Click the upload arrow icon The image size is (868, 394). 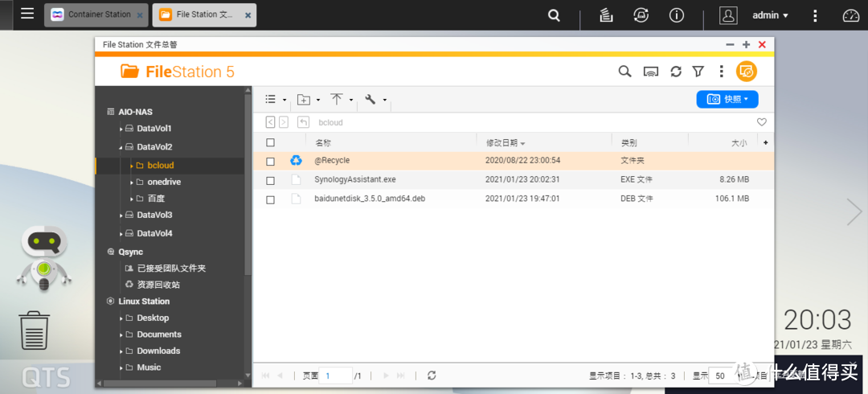coord(337,99)
